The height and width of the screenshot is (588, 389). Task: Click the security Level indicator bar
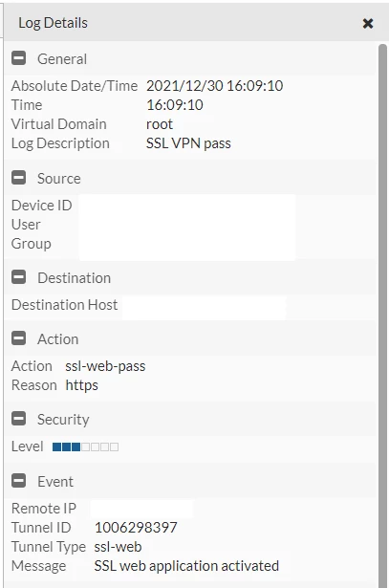pyautogui.click(x=85, y=446)
